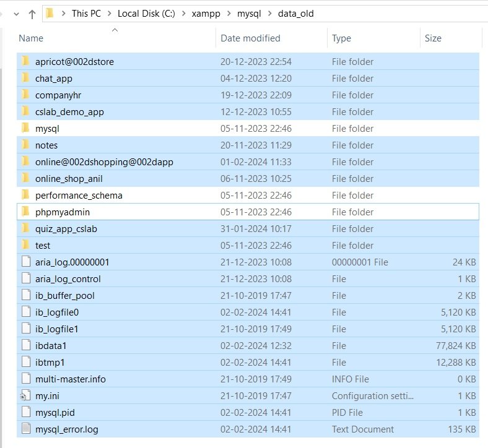Sort by the Type column header
Image resolution: width=488 pixels, height=448 pixels.
[x=341, y=38]
